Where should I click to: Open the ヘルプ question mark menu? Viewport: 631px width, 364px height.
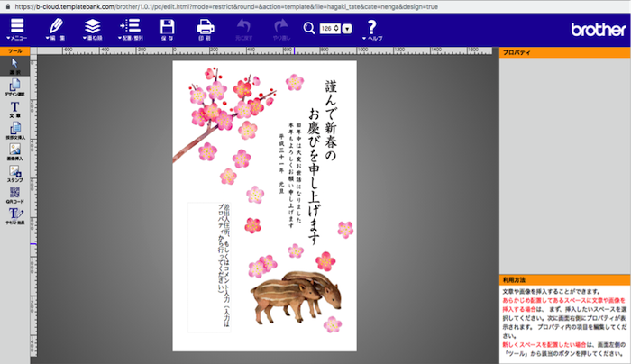[372, 30]
